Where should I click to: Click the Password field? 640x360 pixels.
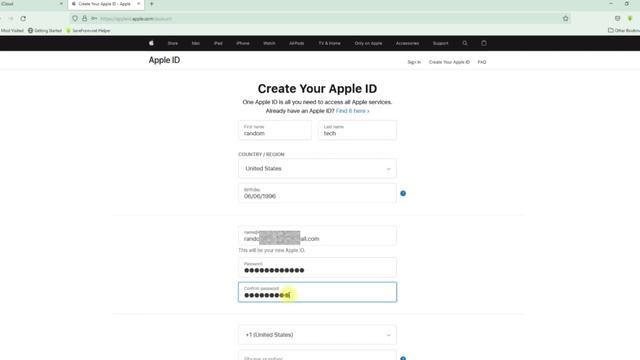[317, 267]
